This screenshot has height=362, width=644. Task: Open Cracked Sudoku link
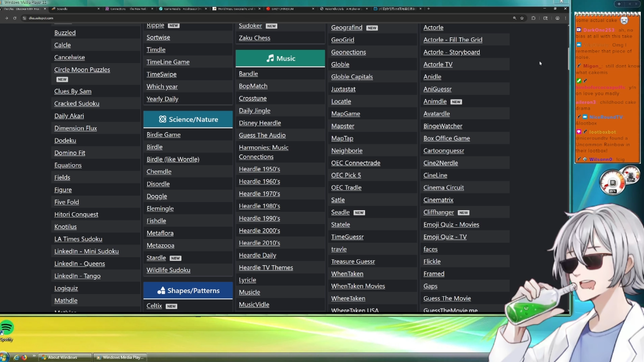point(77,104)
